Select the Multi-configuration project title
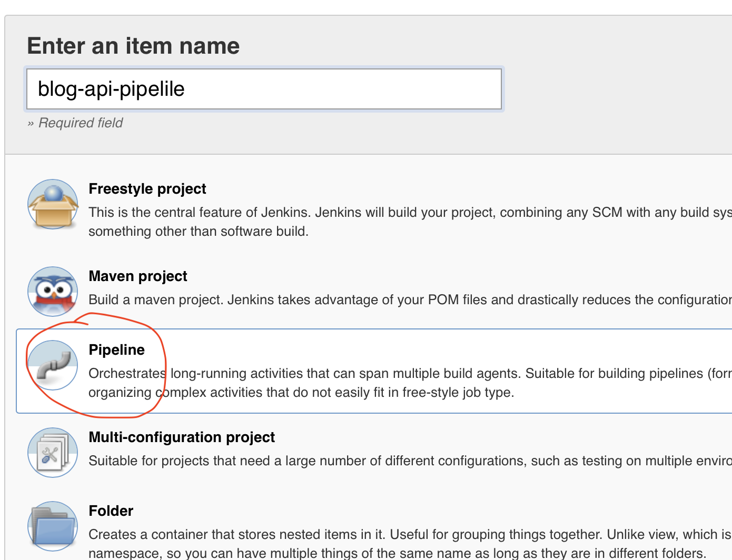The width and height of the screenshot is (732, 560). tap(182, 437)
